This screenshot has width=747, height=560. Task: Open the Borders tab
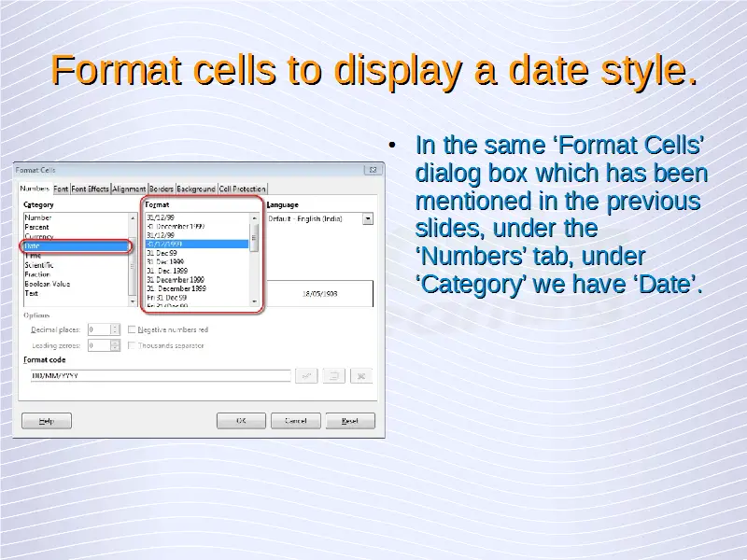point(162,189)
